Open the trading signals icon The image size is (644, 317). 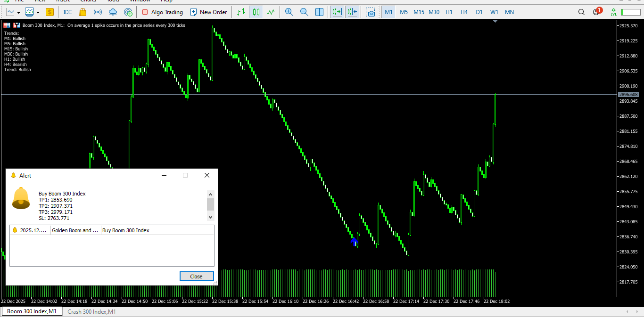pyautogui.click(x=98, y=12)
